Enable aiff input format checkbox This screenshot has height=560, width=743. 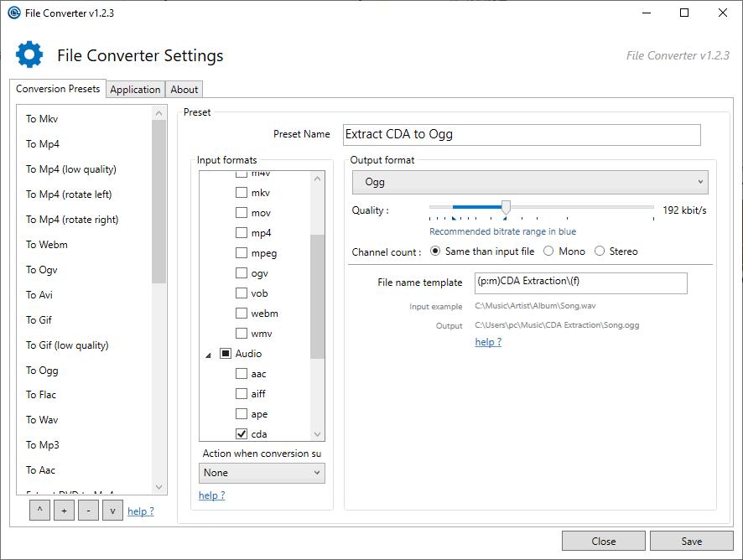[x=242, y=394]
